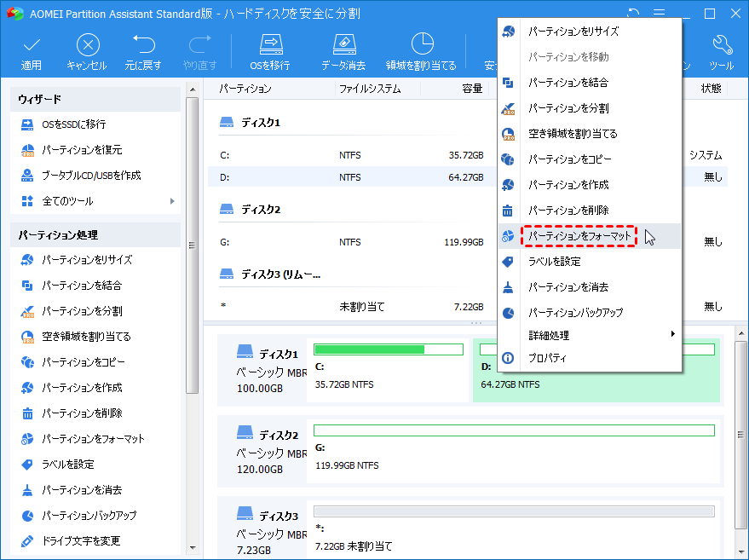Screen dimensions: 749x560
Task: Choose 空き領域を割り当てる from the context menu
Action: click(x=590, y=134)
